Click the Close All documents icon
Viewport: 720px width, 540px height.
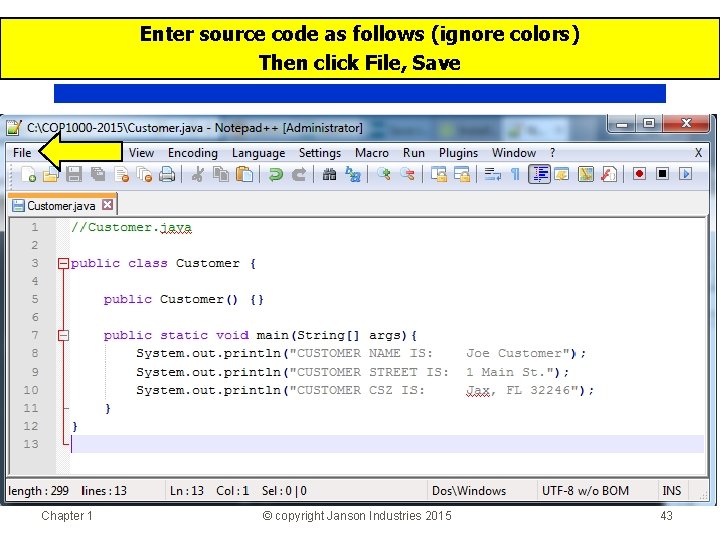(145, 174)
